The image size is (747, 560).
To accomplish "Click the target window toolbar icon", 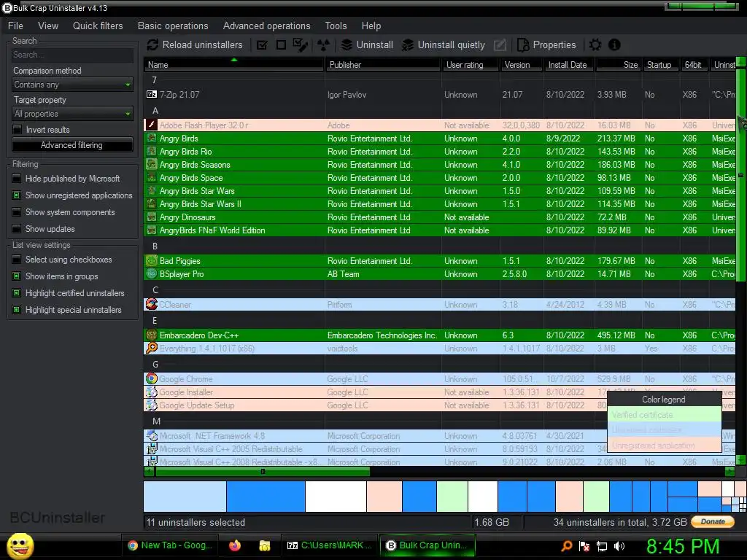I will [x=323, y=44].
